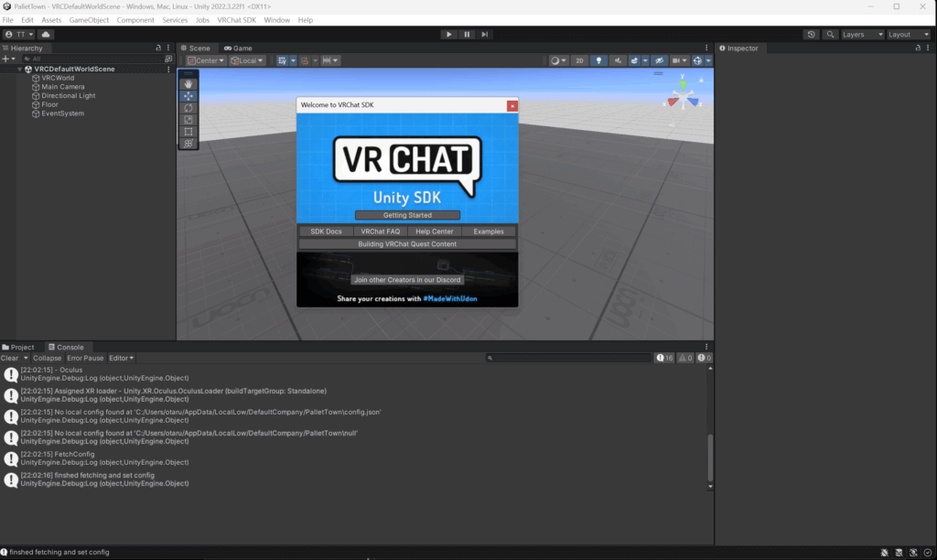Open the VRChat SDK menu
This screenshot has height=560, width=937.
pyautogui.click(x=236, y=19)
